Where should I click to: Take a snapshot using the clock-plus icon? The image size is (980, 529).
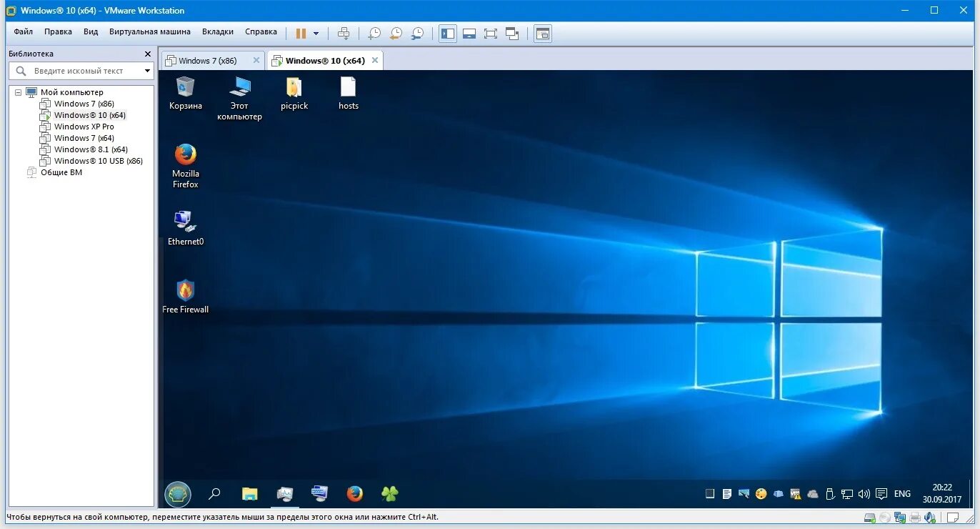374,33
